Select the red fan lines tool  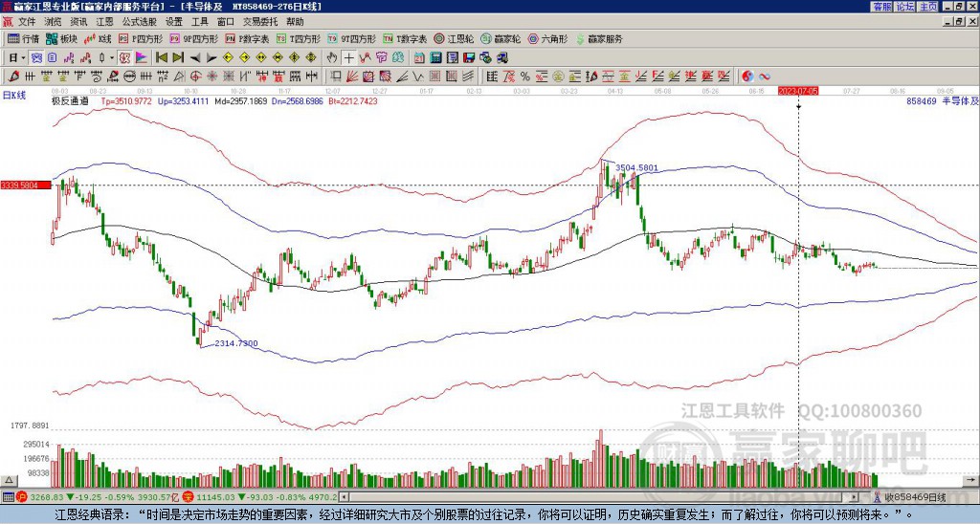pos(352,76)
